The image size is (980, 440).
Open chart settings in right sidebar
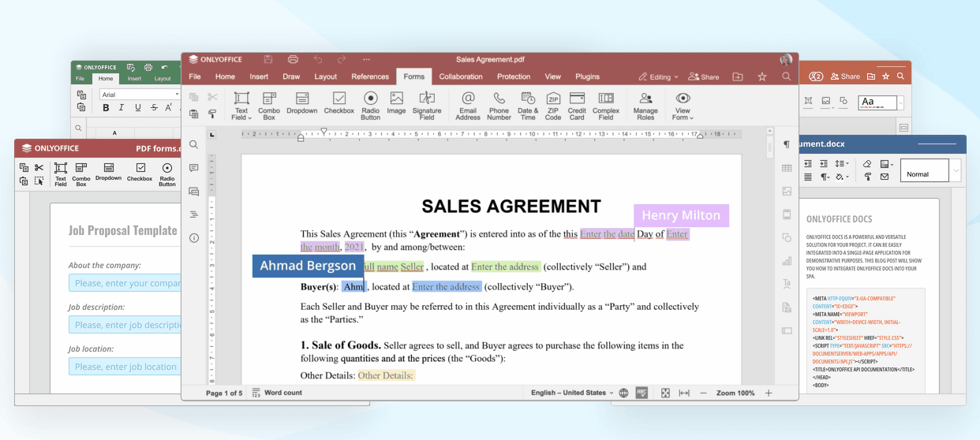(787, 261)
